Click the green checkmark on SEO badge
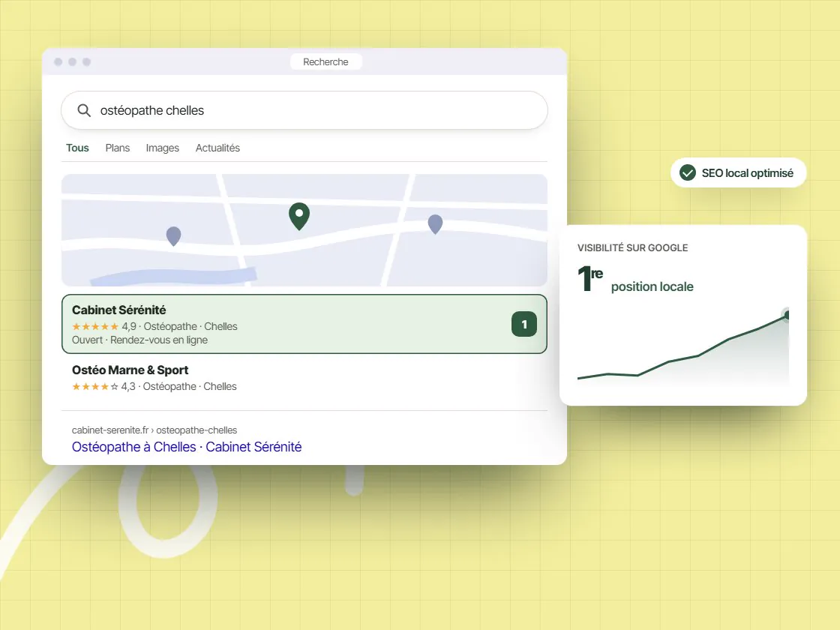This screenshot has width=840, height=630. click(x=688, y=173)
